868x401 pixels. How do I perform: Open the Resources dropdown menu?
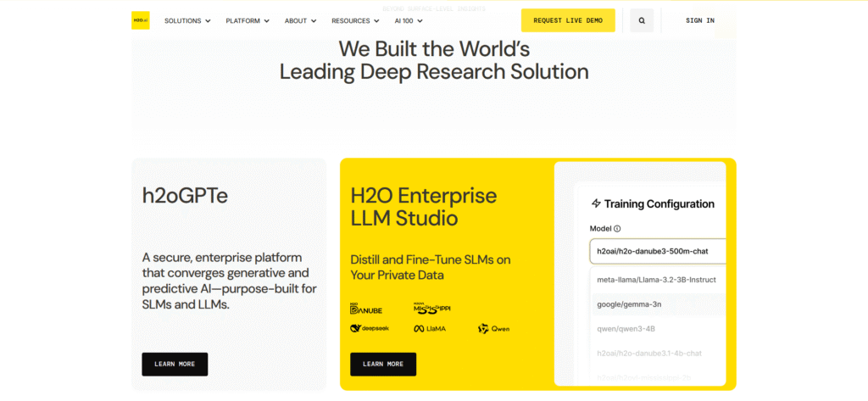point(355,20)
